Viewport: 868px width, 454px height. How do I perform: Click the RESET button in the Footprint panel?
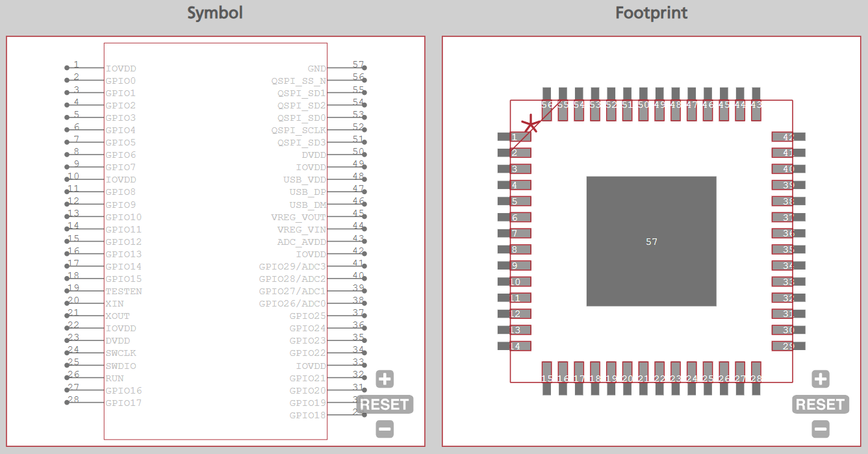tap(821, 404)
